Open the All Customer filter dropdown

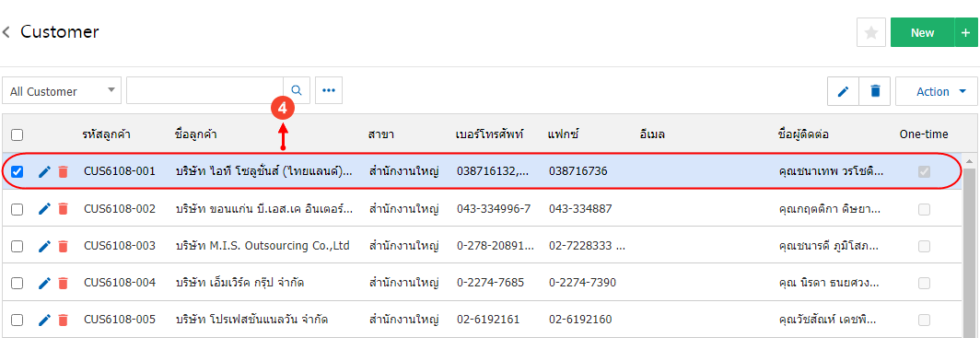(62, 90)
